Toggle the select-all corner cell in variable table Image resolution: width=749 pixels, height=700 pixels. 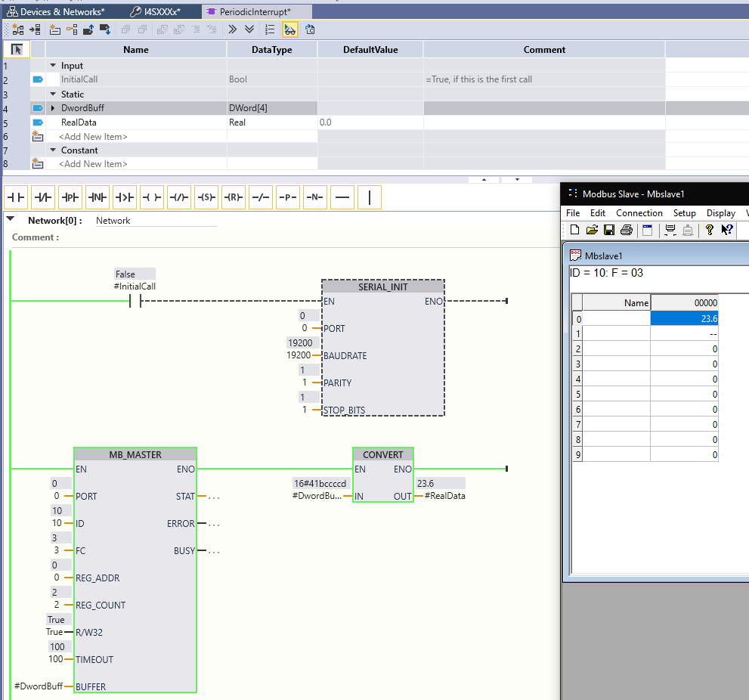click(x=17, y=50)
